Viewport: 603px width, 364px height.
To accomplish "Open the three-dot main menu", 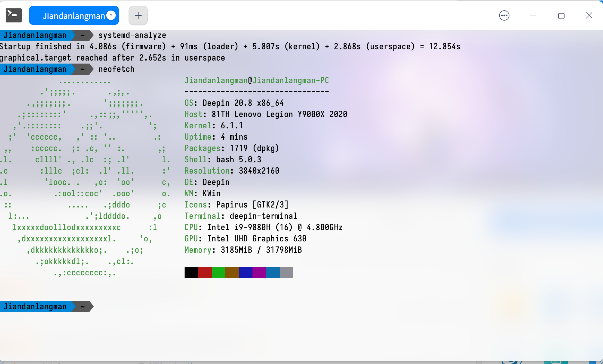I will pos(504,16).
